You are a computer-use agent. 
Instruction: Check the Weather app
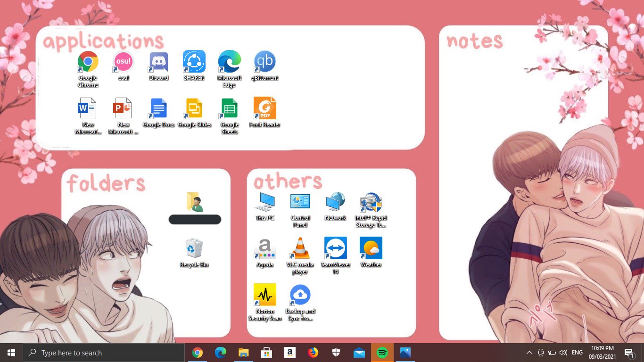(x=371, y=248)
